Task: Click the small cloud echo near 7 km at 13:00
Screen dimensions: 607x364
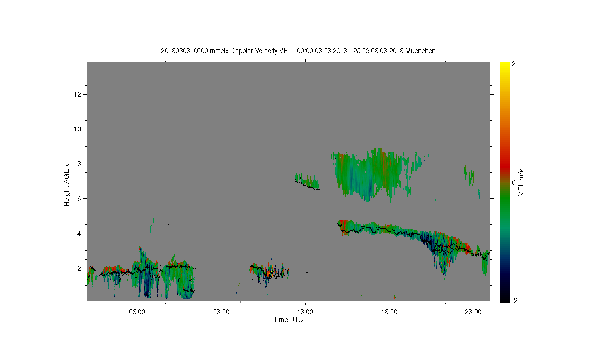Action: click(x=307, y=180)
